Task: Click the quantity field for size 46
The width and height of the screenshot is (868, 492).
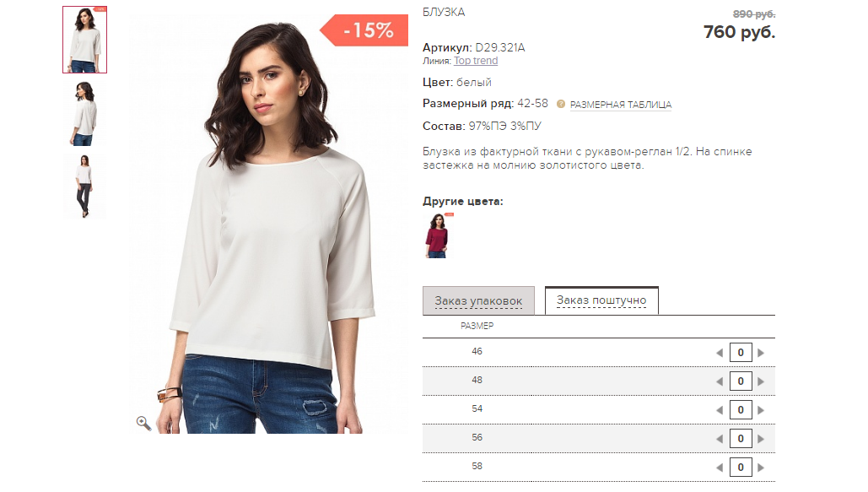Action: pos(740,353)
